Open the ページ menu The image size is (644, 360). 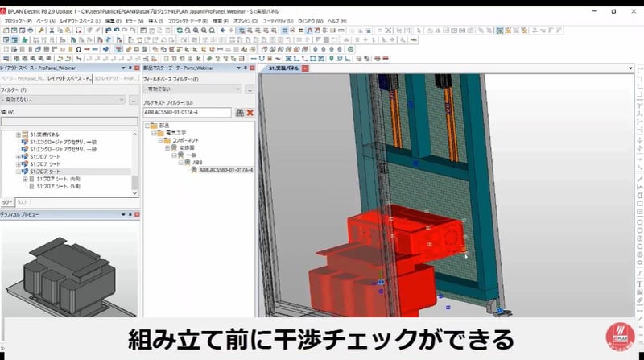pos(46,21)
